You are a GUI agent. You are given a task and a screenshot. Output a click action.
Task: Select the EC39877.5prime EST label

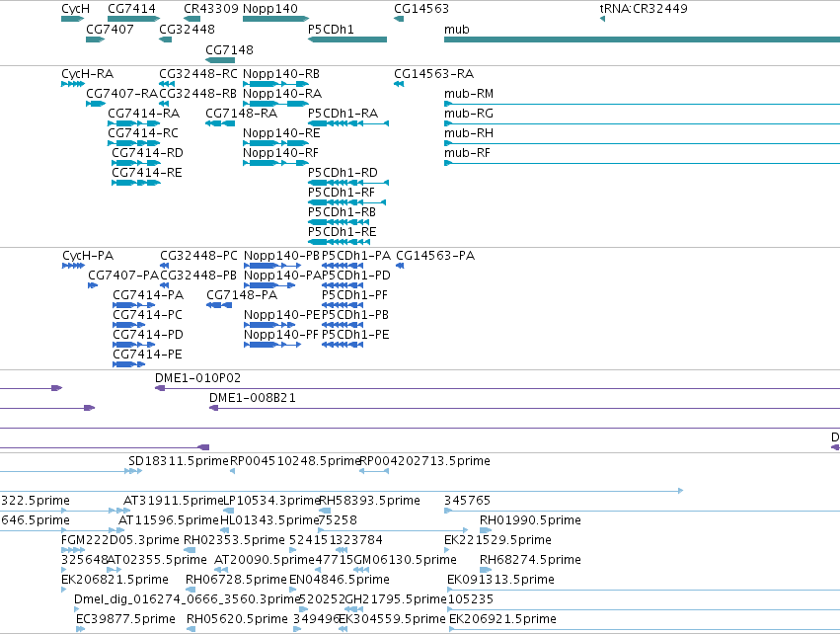click(x=125, y=619)
